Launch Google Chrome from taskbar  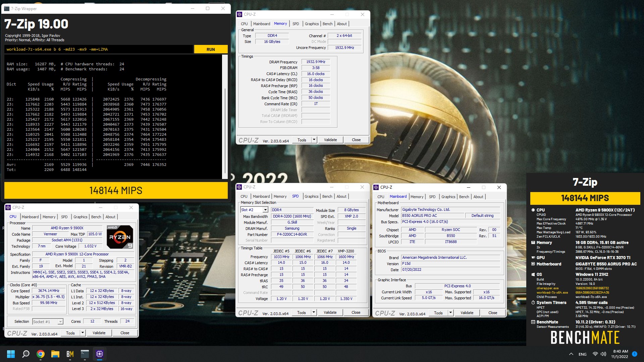[x=41, y=354]
